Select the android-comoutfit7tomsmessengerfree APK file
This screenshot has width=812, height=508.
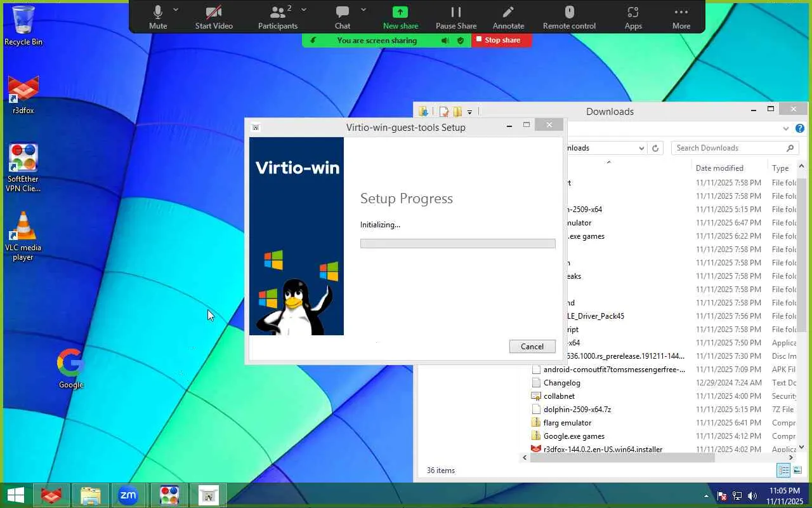[614, 370]
